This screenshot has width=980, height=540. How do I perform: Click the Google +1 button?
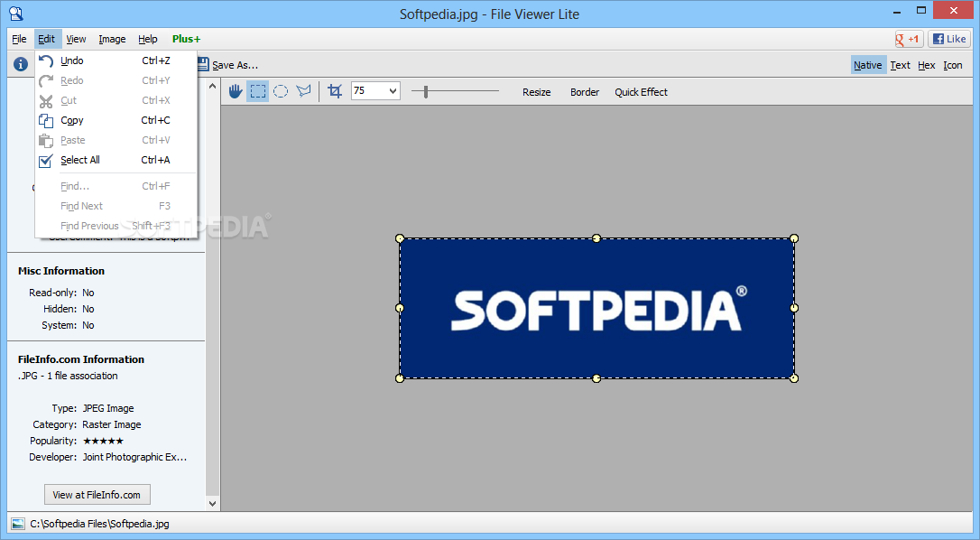pos(908,39)
